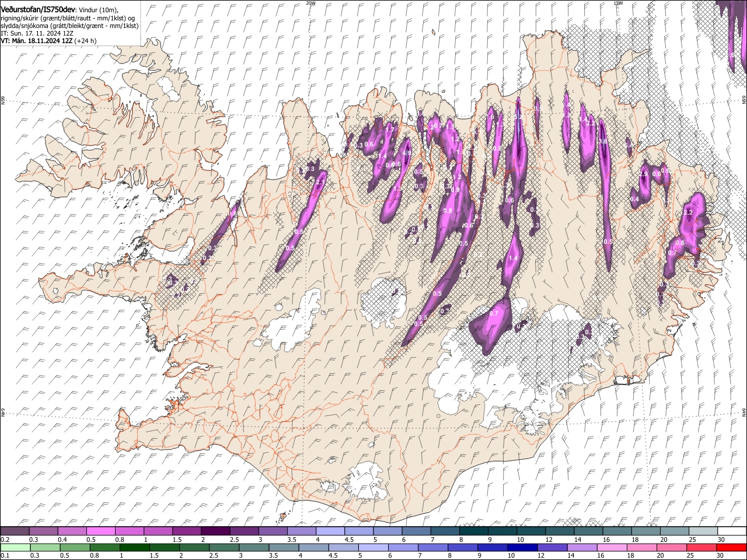Select bottom-row swatch between 2.5 and 3
Image resolution: width=747 pixels, height=560 pixels.
coord(224,547)
